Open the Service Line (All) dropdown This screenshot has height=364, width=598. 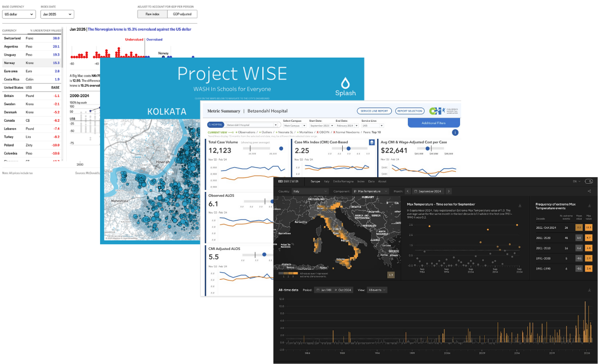pos(372,125)
